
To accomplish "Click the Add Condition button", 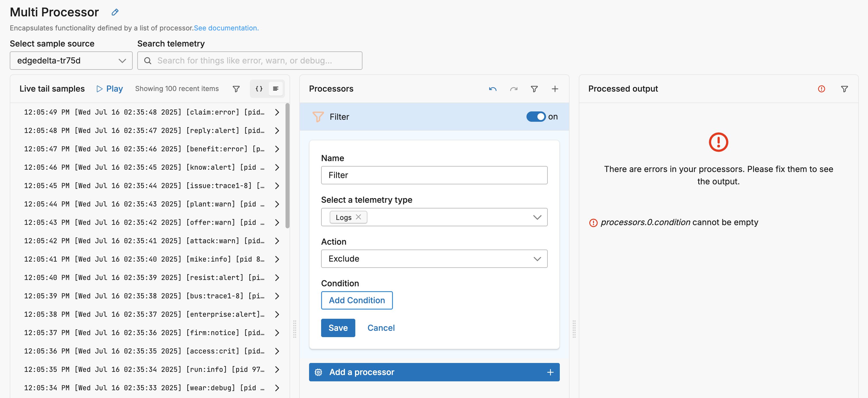I will point(356,300).
